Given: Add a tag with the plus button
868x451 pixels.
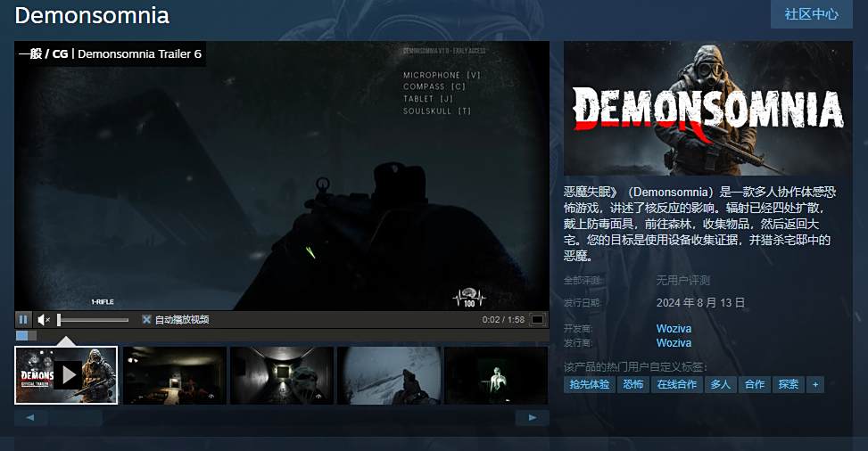Looking at the screenshot, I should (815, 384).
